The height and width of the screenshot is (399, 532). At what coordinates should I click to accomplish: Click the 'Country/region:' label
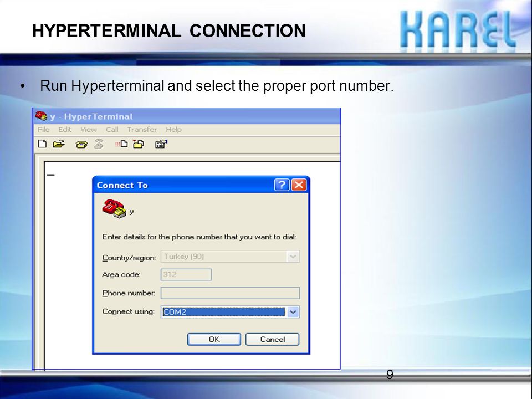(129, 258)
